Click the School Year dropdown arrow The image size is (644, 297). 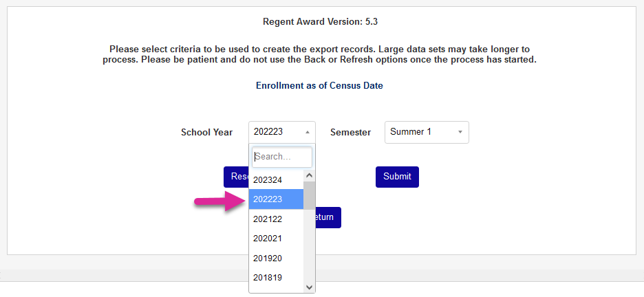307,132
